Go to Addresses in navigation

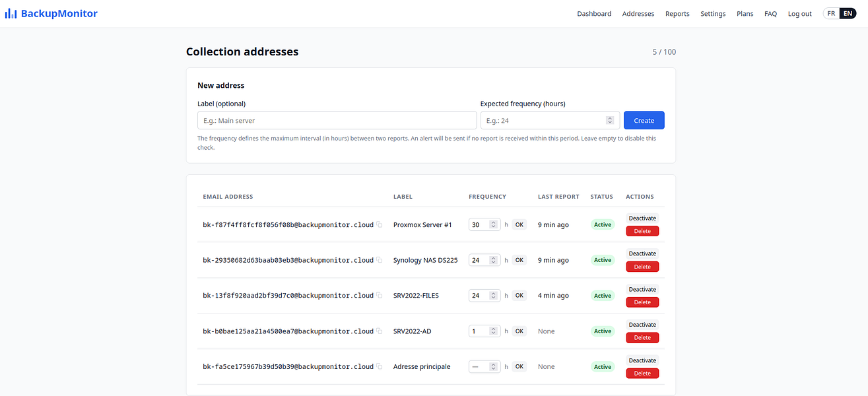click(x=638, y=14)
